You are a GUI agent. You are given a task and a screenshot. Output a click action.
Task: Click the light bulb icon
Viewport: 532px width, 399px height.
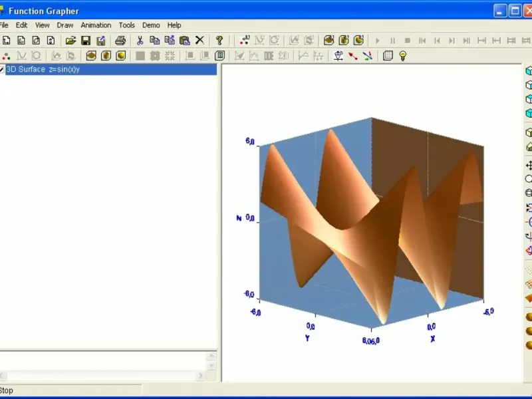click(x=403, y=56)
